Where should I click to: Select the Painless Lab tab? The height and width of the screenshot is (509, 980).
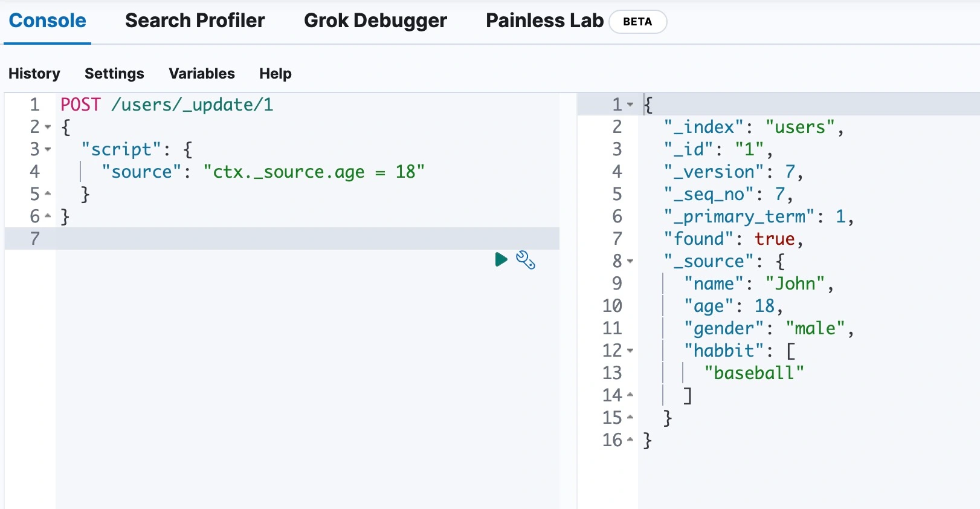click(x=544, y=21)
